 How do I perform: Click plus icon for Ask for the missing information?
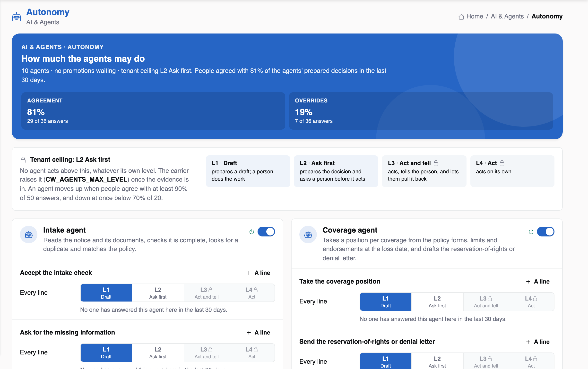pos(249,333)
